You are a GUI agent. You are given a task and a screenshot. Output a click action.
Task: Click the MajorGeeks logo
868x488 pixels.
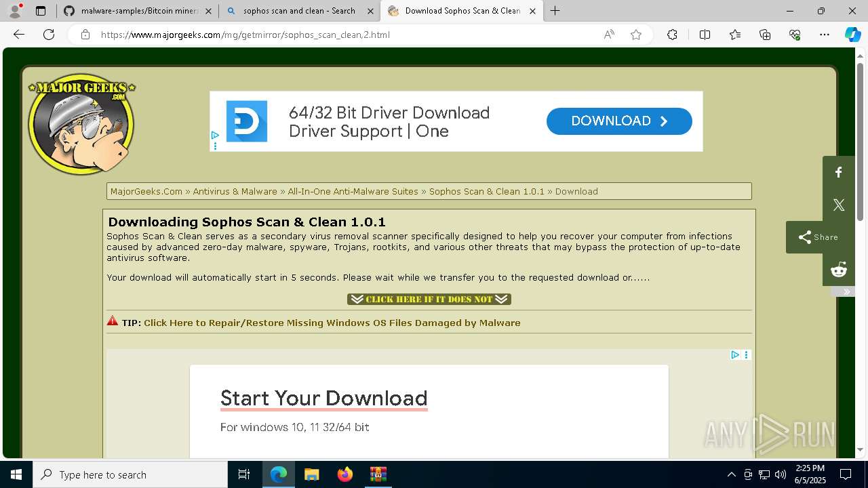[81, 124]
